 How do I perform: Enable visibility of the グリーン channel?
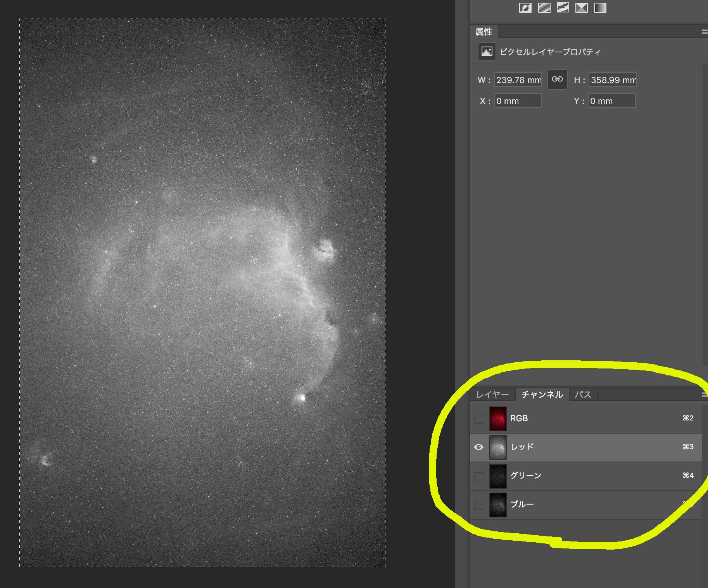tap(479, 476)
